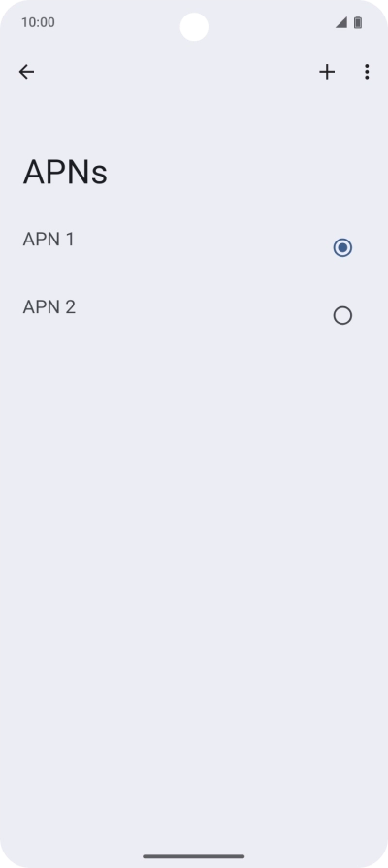Open the three-dot overflow menu
Viewport: 388px width, 868px height.
pyautogui.click(x=367, y=72)
